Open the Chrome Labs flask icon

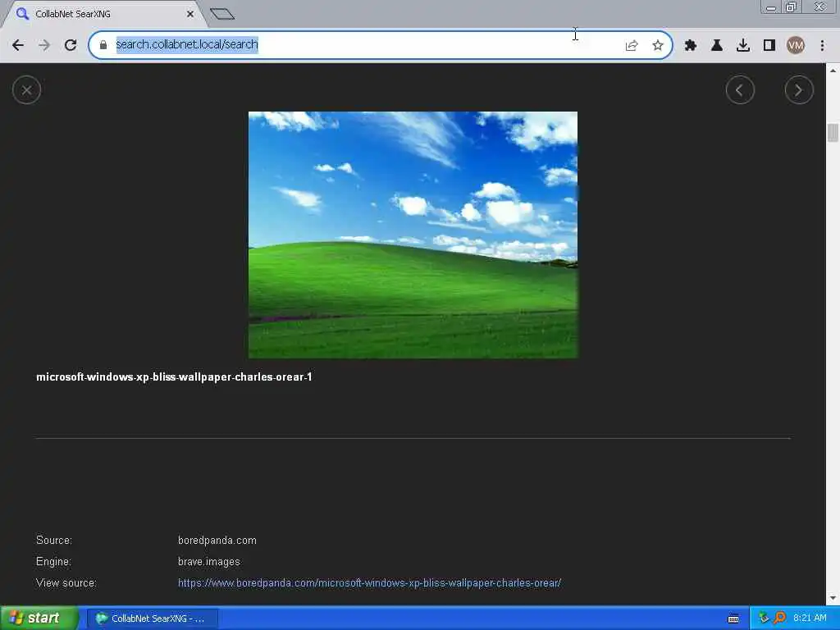717,46
